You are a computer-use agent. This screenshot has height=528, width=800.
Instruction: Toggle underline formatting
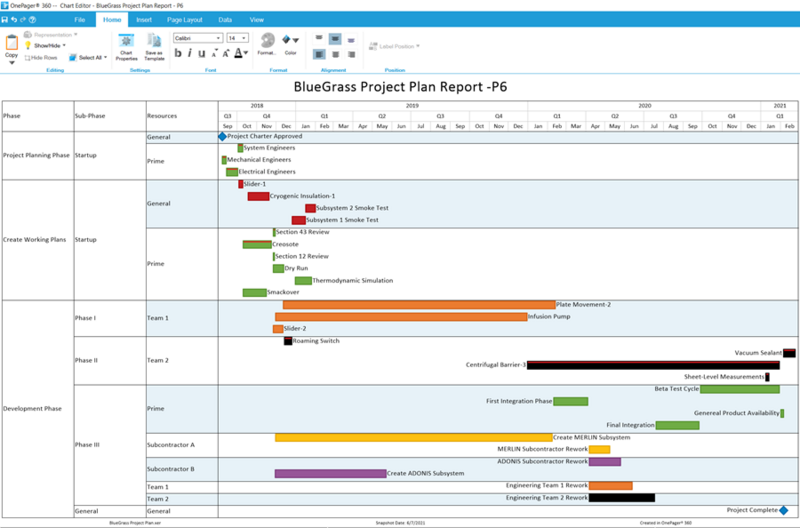(x=202, y=53)
